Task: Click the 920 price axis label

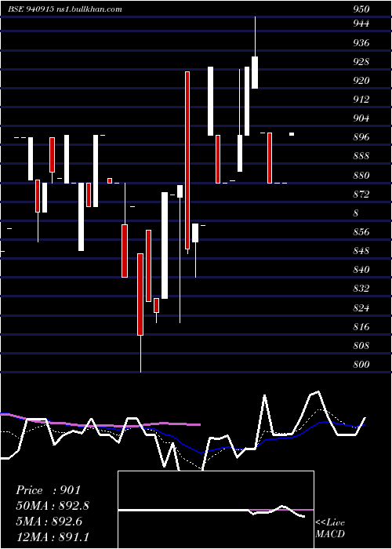Action: click(x=361, y=81)
